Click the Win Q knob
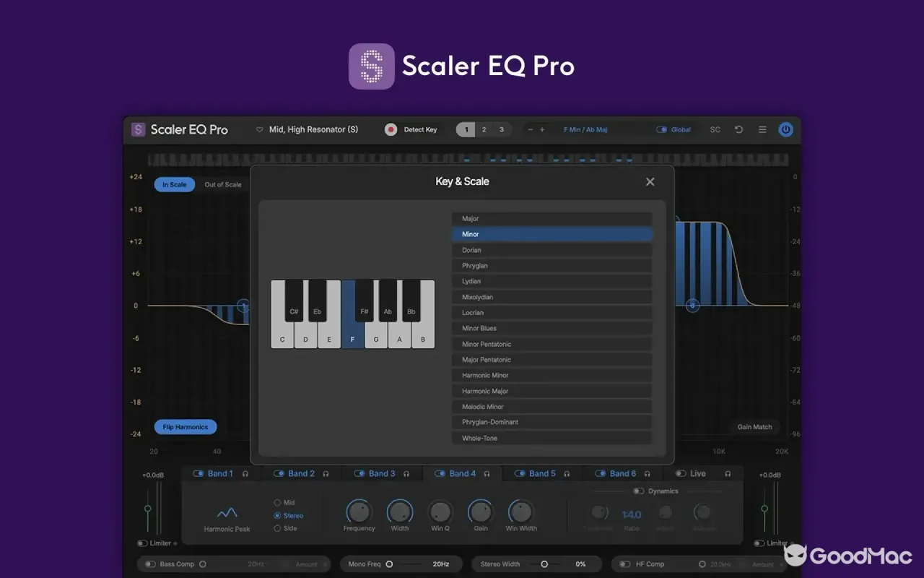924x578 pixels. pos(440,512)
